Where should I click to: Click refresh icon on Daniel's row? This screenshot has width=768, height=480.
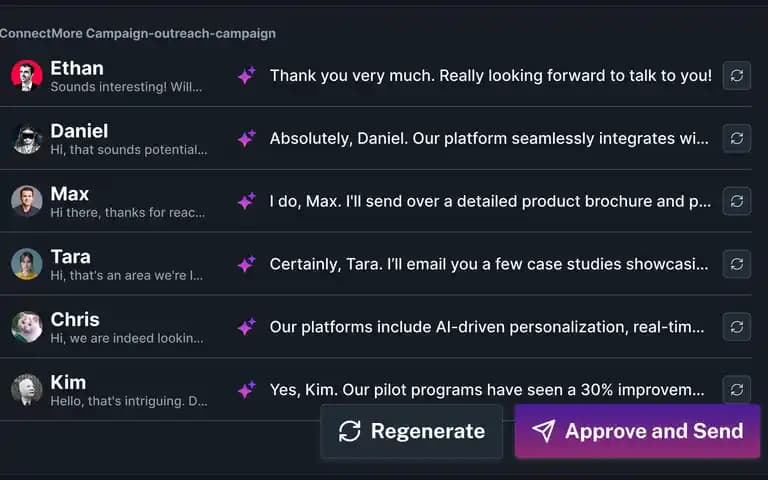click(737, 138)
